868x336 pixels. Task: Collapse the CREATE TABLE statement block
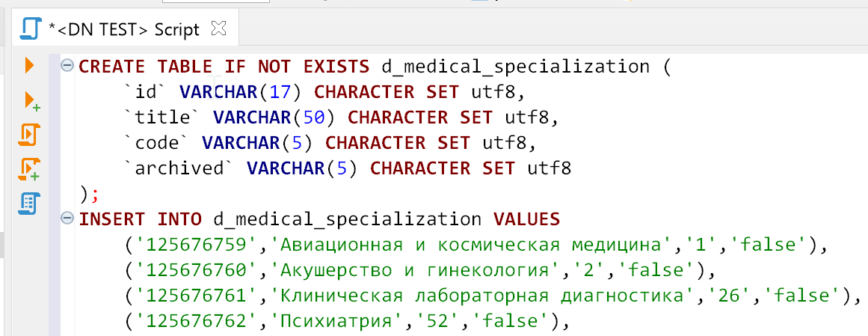tap(67, 65)
